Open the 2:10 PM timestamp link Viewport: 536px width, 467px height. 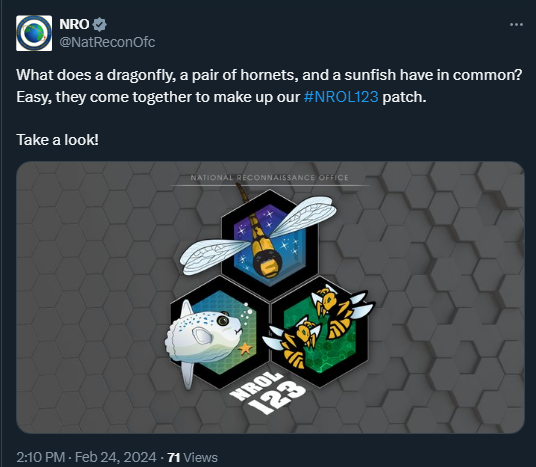pos(40,457)
